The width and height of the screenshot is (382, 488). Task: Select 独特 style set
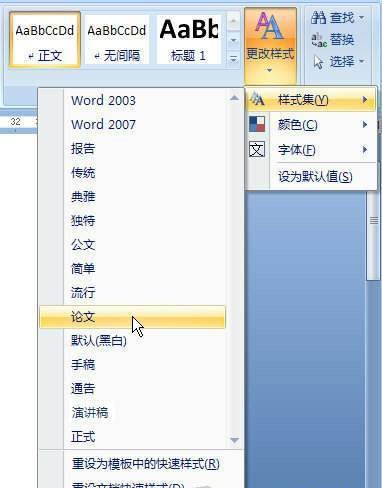coord(132,220)
